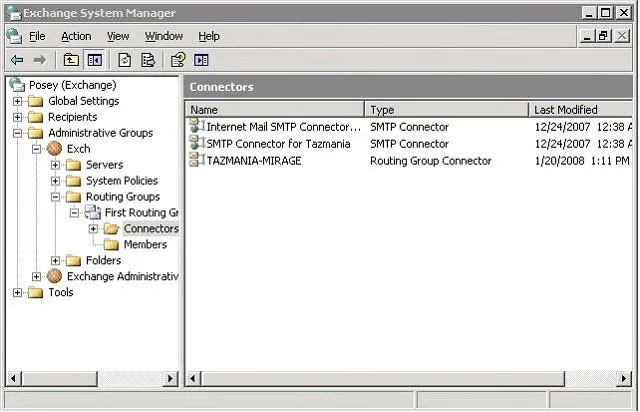This screenshot has width=640, height=412.
Task: Click the Posey (Exchange) root icon
Action: 17,85
